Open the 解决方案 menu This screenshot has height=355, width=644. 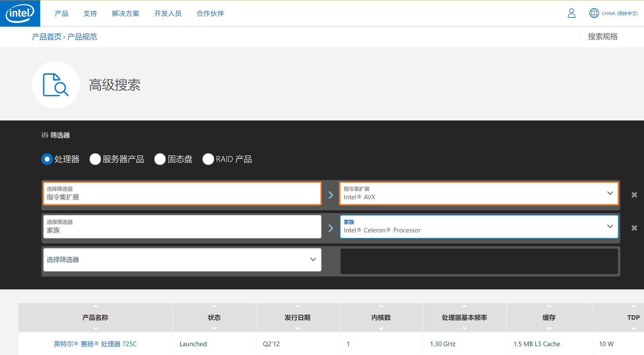126,13
